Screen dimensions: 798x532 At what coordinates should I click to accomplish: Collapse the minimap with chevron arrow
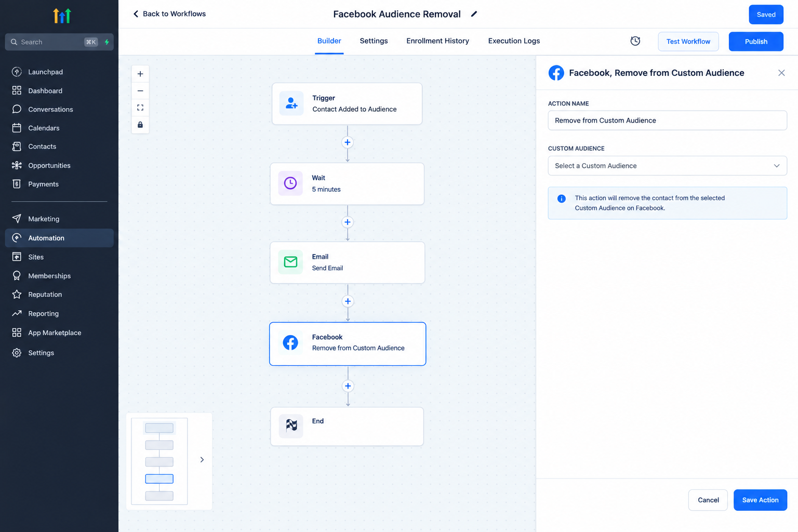coord(202,460)
